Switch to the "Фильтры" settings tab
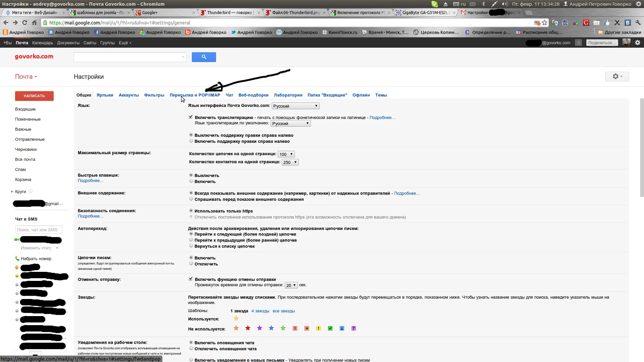Image resolution: width=644 pixels, height=362 pixels. coord(154,95)
